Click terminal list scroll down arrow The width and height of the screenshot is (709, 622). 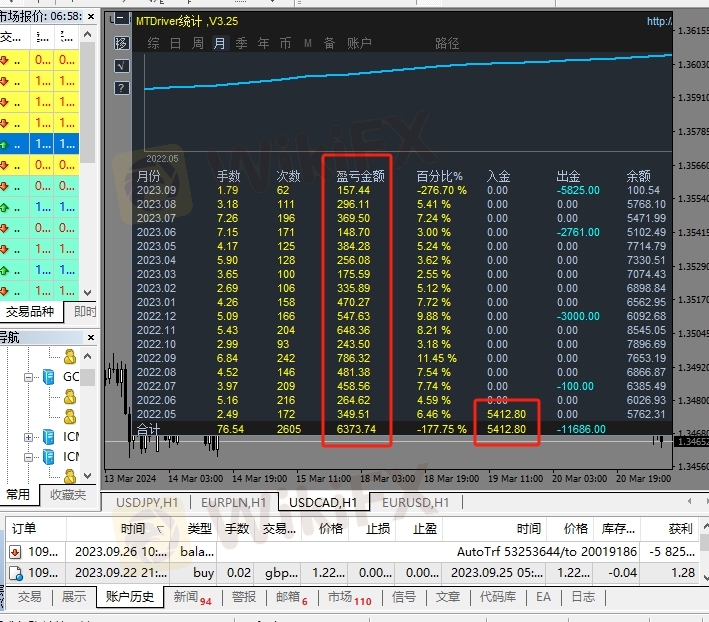click(705, 578)
